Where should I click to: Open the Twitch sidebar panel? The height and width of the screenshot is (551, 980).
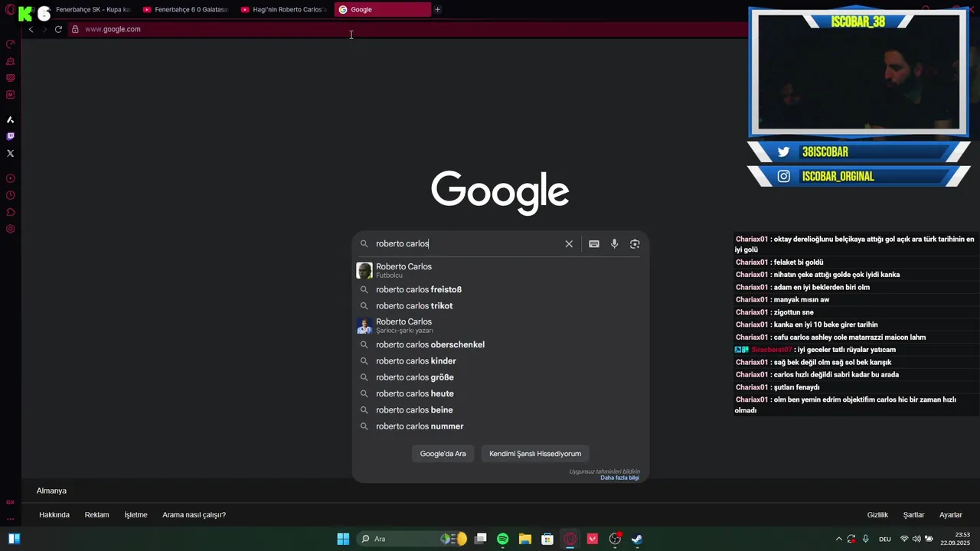[x=11, y=136]
